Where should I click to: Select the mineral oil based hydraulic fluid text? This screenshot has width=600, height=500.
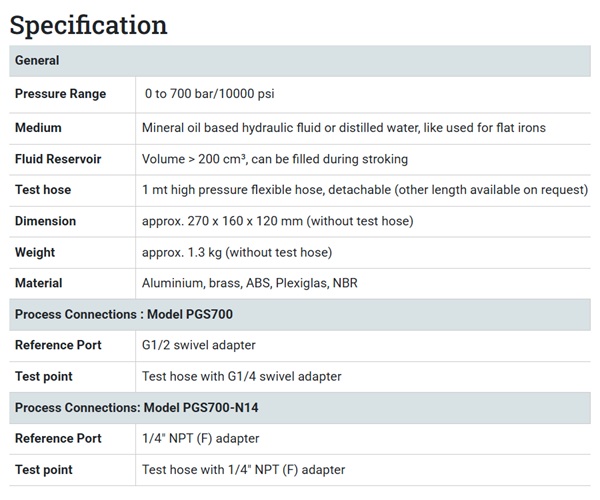(x=343, y=128)
